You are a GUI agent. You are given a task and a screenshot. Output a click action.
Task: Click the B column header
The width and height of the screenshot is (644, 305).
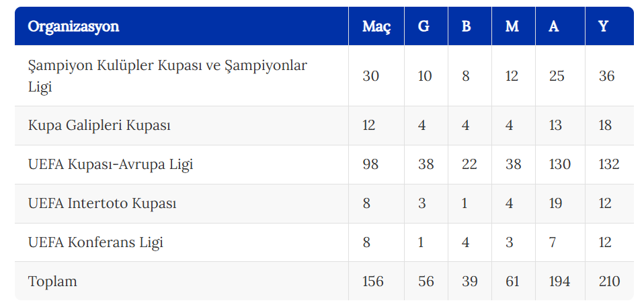tap(466, 26)
